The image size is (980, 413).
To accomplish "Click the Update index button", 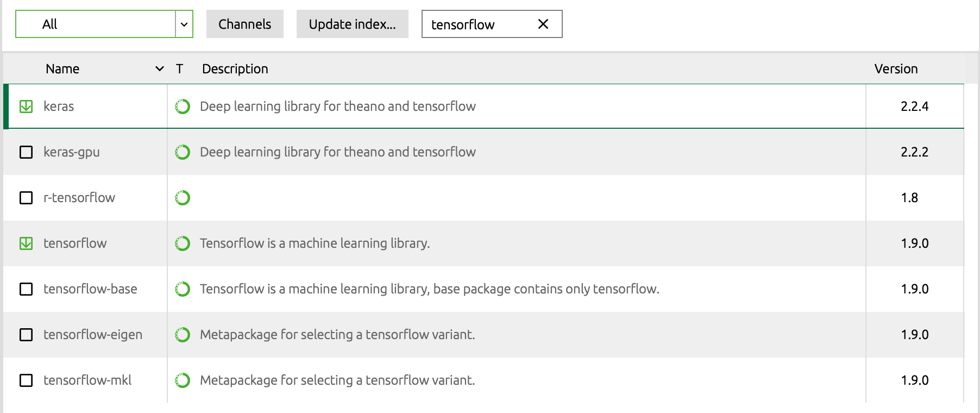I will click(352, 24).
